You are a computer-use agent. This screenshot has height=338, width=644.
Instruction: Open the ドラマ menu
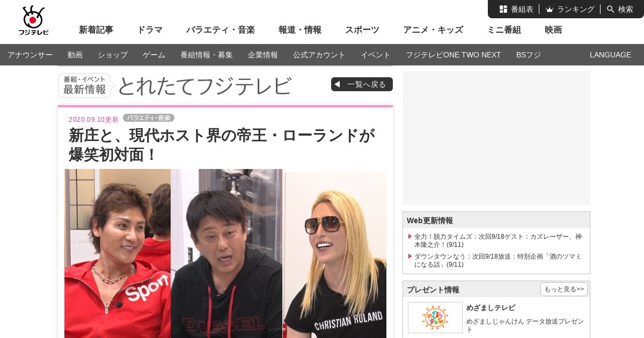[x=150, y=30]
